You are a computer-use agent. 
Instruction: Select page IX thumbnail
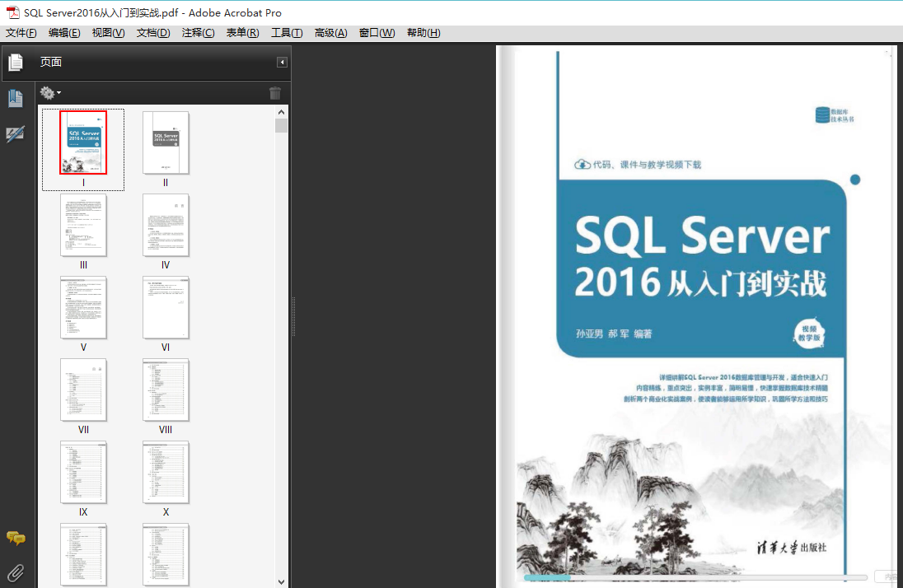pos(83,472)
